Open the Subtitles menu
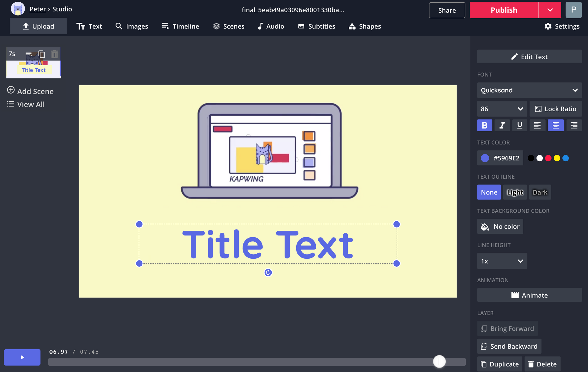Image resolution: width=588 pixels, height=372 pixels. (x=317, y=26)
